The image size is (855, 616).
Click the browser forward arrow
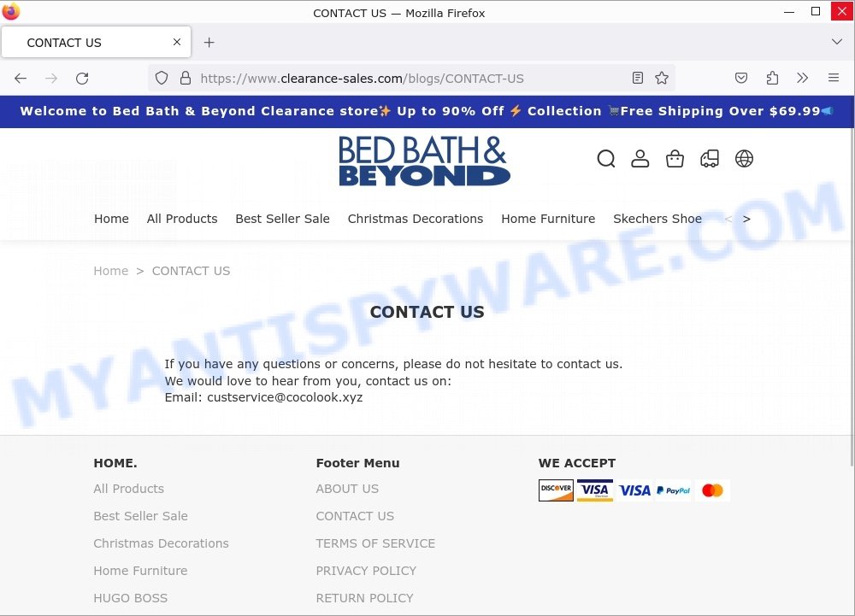click(51, 79)
